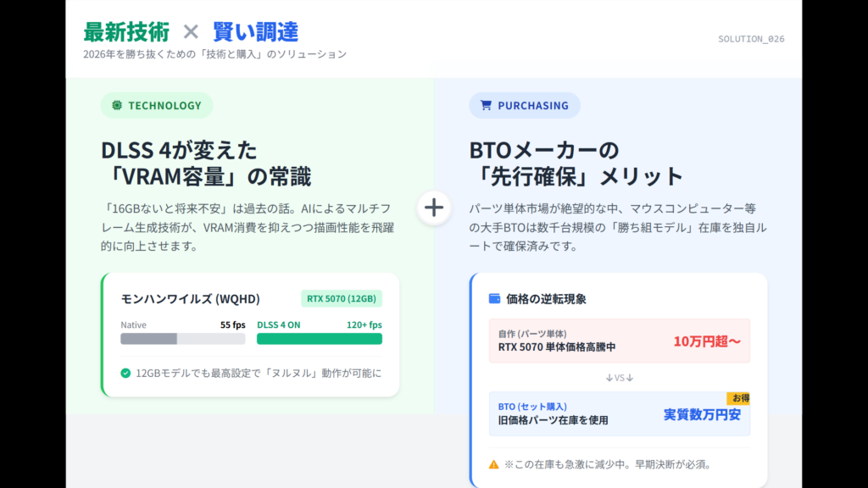The height and width of the screenshot is (488, 868).
Task: Click the TECHNOLOGY label pill
Action: pyautogui.click(x=157, y=106)
